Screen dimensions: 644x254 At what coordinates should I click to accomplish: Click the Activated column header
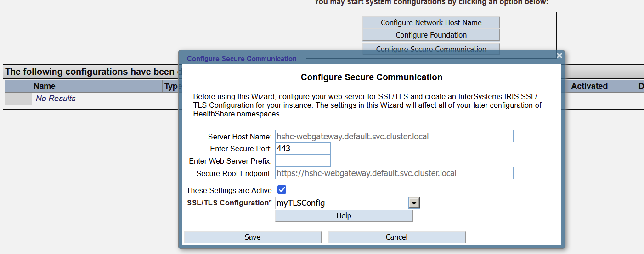[589, 86]
